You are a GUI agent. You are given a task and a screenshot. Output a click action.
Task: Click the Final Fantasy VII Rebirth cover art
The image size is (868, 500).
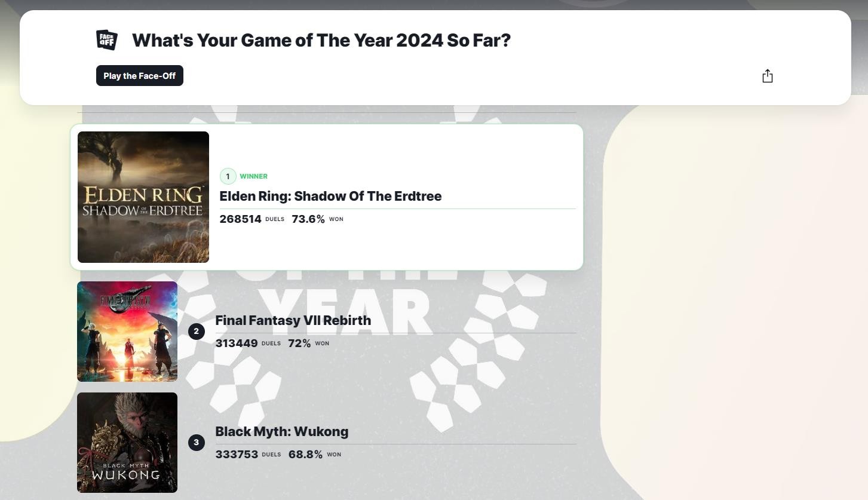[x=127, y=332]
